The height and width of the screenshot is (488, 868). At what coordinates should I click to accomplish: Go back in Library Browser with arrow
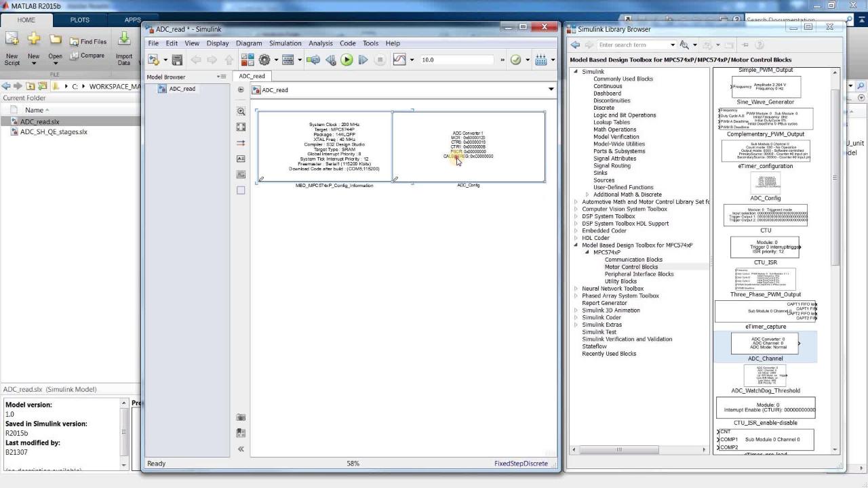(x=575, y=45)
